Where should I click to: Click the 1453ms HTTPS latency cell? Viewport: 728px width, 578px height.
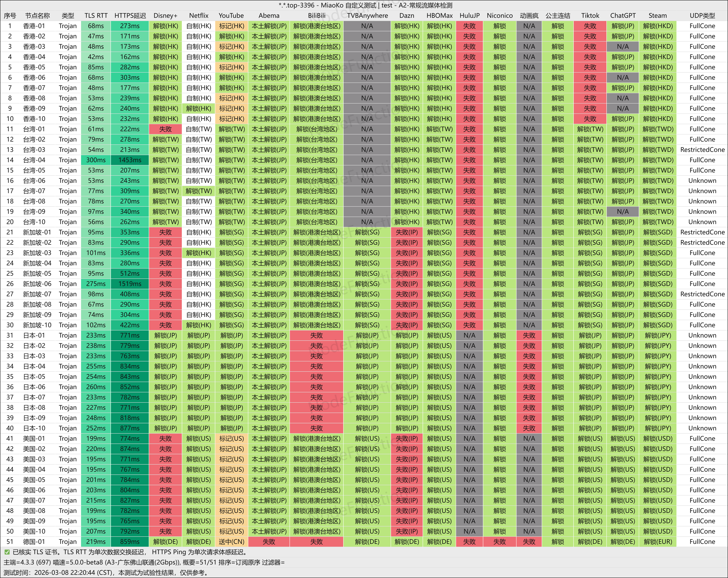[x=130, y=160]
